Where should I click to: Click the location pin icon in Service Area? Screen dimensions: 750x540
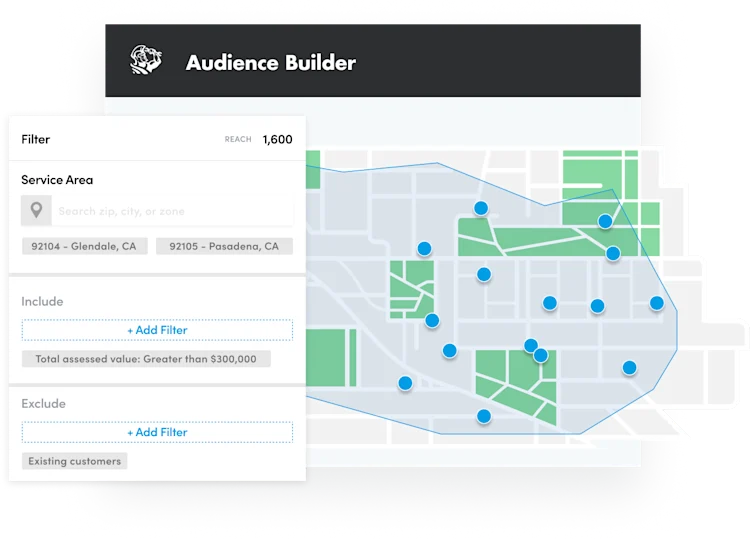[36, 210]
